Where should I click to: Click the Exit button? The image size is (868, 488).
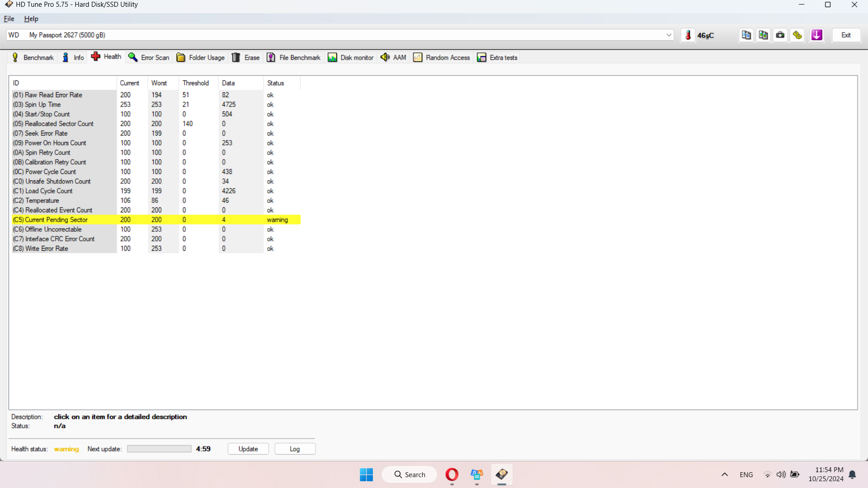pyautogui.click(x=846, y=35)
